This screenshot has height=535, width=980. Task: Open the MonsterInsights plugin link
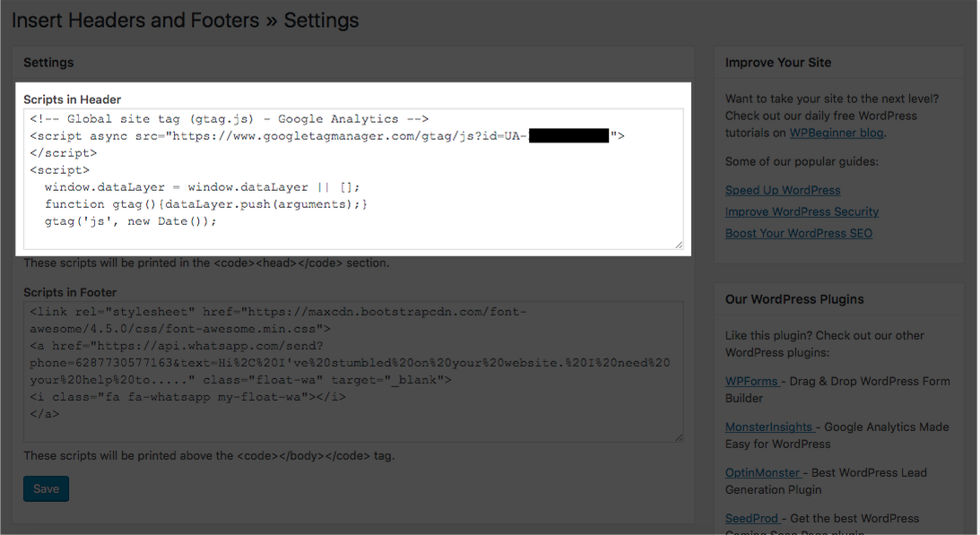pyautogui.click(x=769, y=427)
